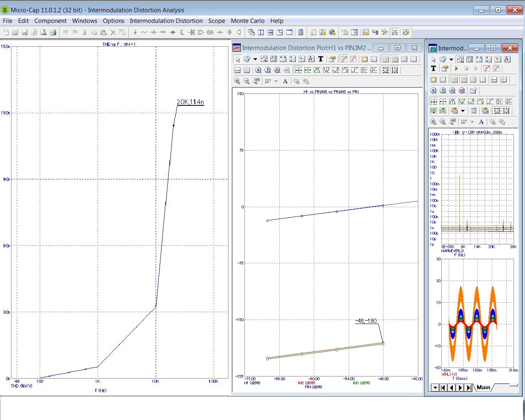Image resolution: width=525 pixels, height=420 pixels.
Task: Pick the ground component tool
Action: point(135,32)
